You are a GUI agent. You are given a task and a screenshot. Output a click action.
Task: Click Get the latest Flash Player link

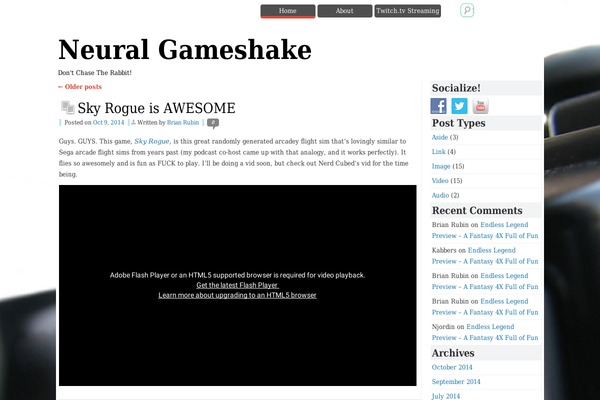point(237,285)
